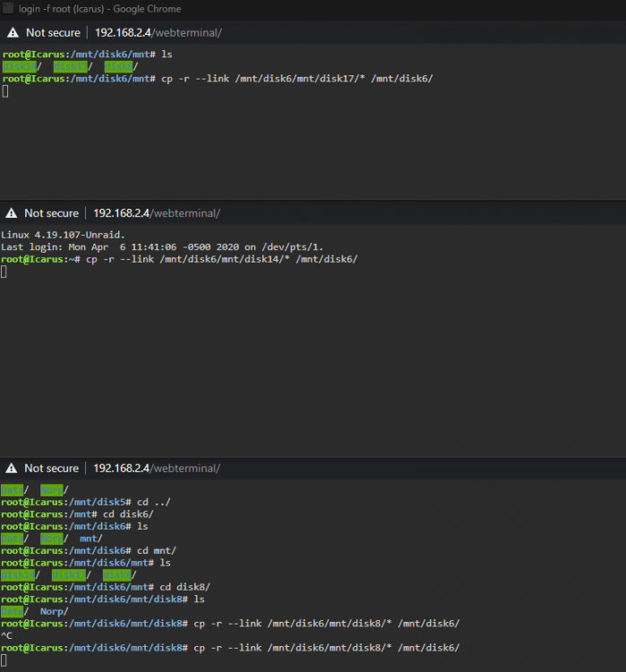Screen dimensions: 626x672
Task: Click the 'cd disk6/' prompt line
Action: point(77,514)
